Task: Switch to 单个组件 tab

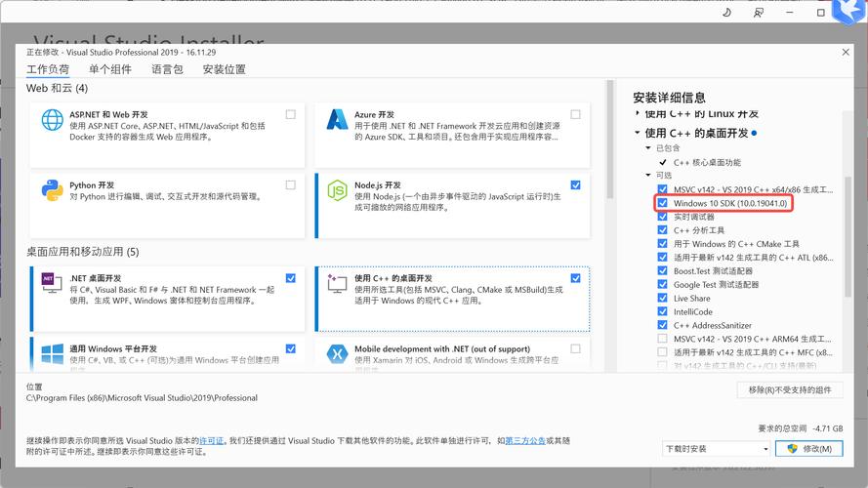Action: coord(110,69)
